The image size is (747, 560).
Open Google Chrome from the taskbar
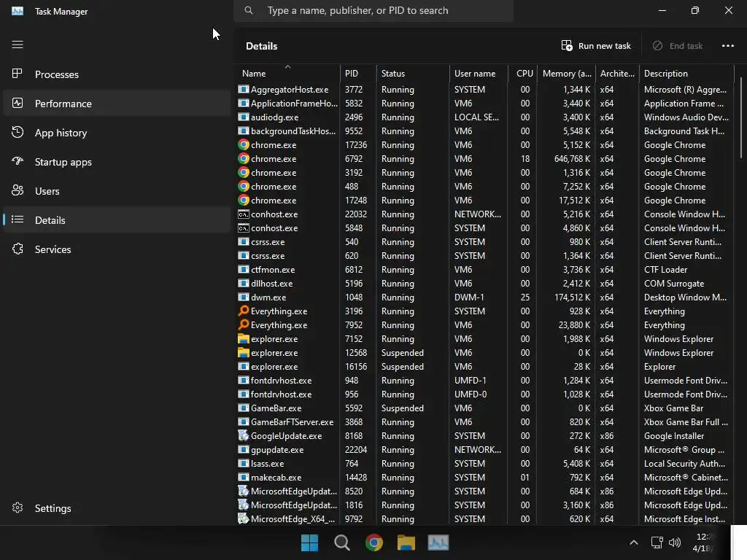point(374,542)
